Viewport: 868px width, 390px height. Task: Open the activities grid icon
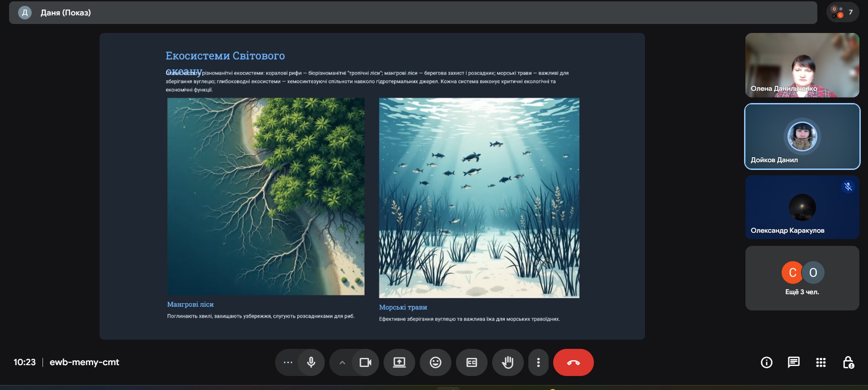point(821,362)
